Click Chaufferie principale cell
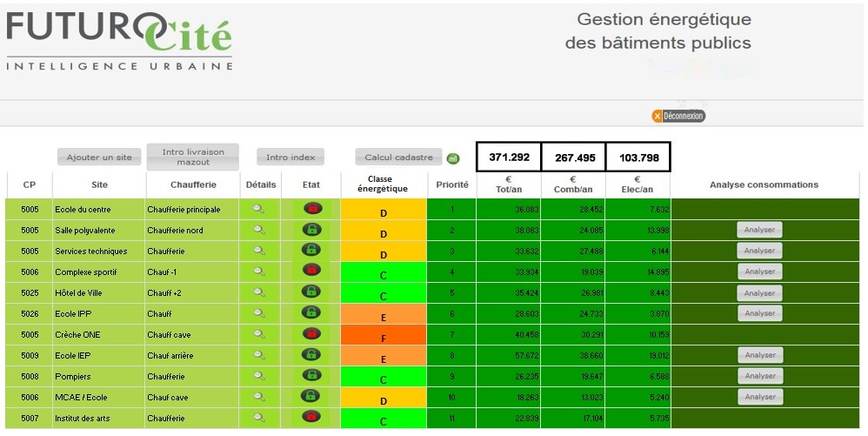 pos(192,210)
